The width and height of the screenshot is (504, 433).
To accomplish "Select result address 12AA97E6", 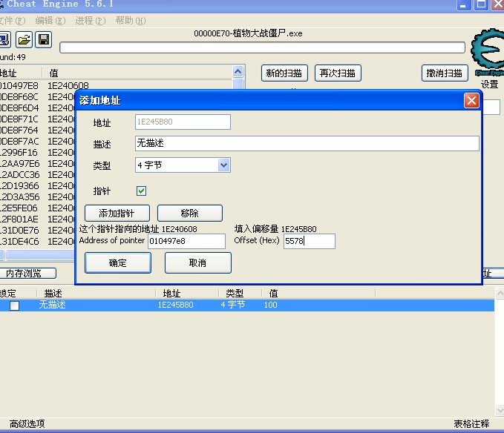I will tap(19, 164).
